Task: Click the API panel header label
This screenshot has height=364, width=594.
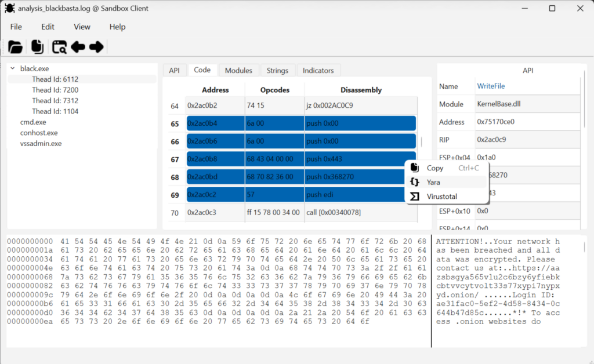Action: [x=528, y=70]
